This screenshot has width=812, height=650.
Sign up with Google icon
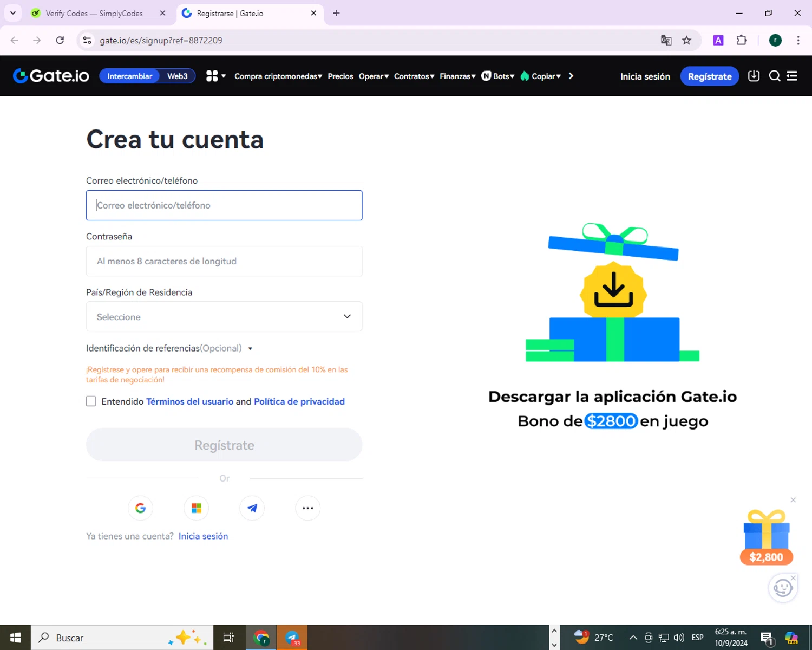[141, 508]
